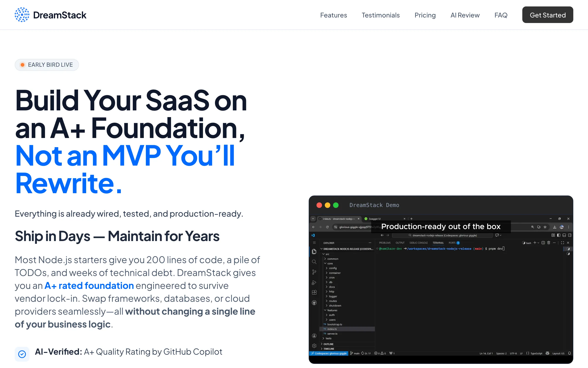588x368 pixels.
Task: Click the bookmark star icon in demo browser
Action: point(545,227)
